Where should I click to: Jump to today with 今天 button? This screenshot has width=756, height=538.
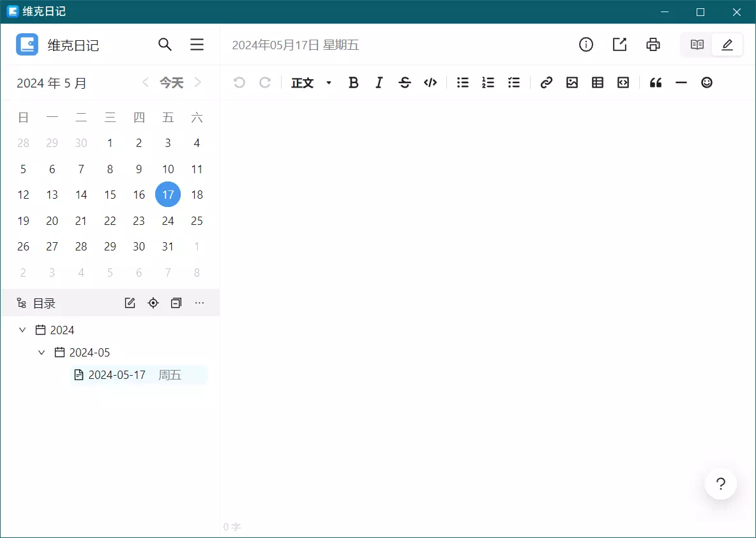pos(171,82)
